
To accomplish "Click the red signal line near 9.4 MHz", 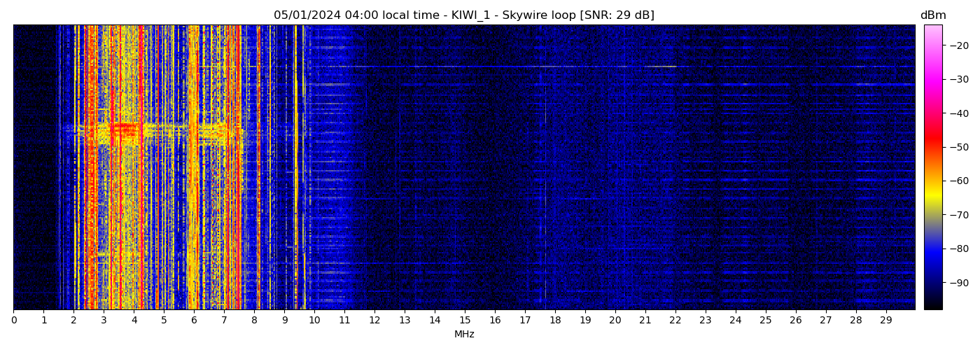I will [x=296, y=210].
